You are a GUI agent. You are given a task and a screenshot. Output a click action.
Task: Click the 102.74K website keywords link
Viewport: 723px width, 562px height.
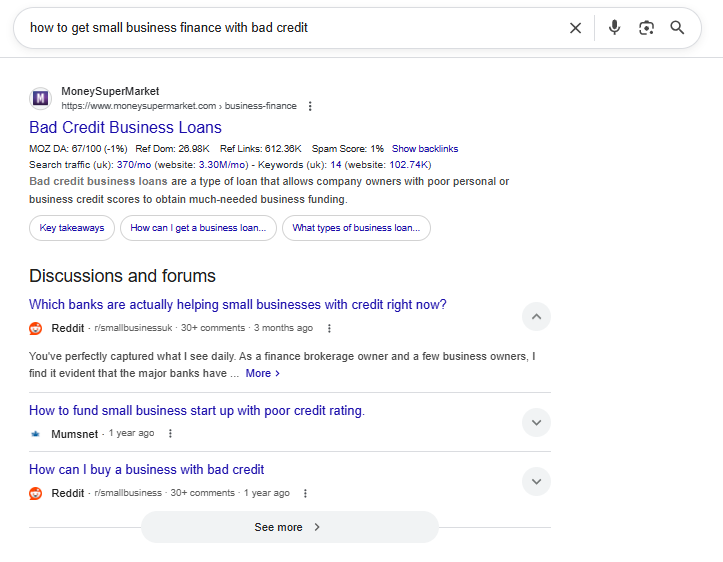point(409,165)
